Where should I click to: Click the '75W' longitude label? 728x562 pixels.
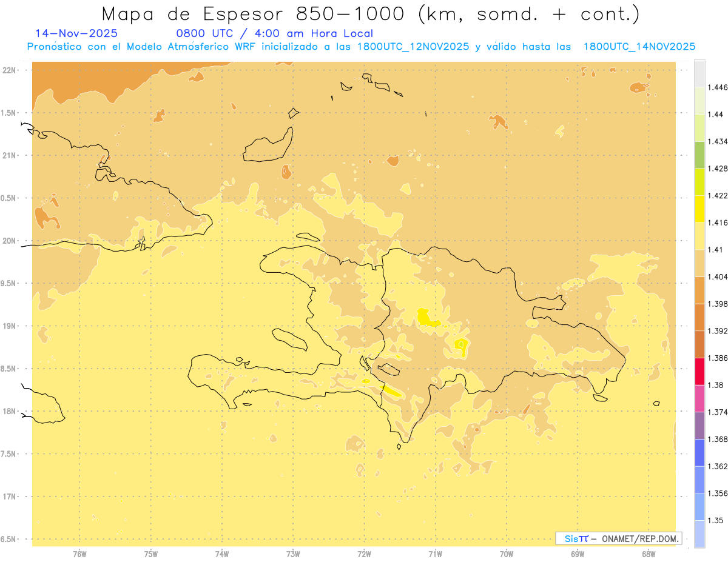(x=151, y=554)
